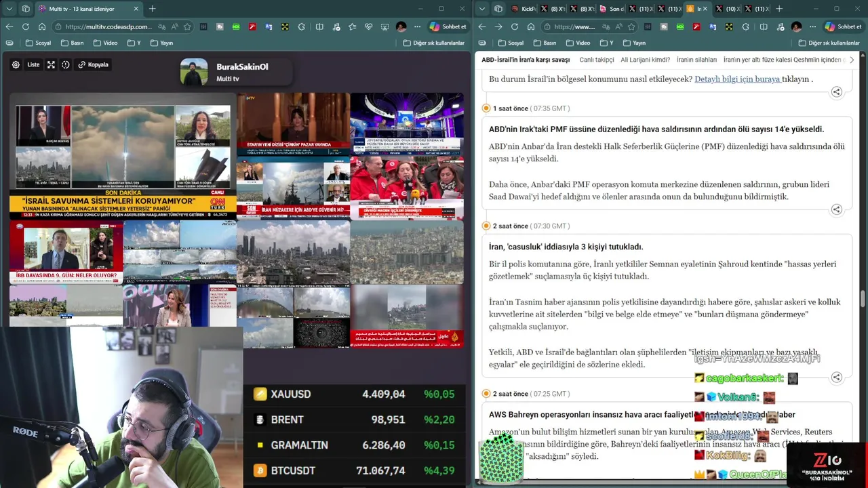Click the BRENT ticker row
The height and width of the screenshot is (488, 868).
coord(355,420)
